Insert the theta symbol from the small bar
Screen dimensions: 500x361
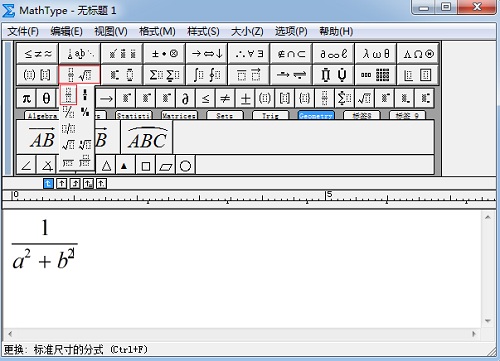click(46, 98)
